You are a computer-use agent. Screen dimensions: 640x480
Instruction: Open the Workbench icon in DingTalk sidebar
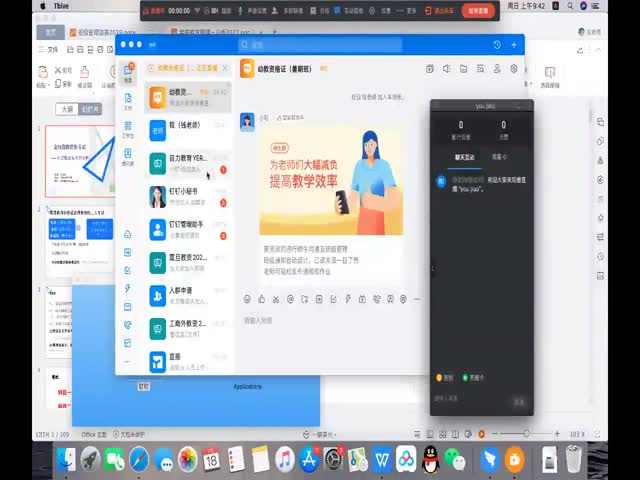[x=128, y=129]
